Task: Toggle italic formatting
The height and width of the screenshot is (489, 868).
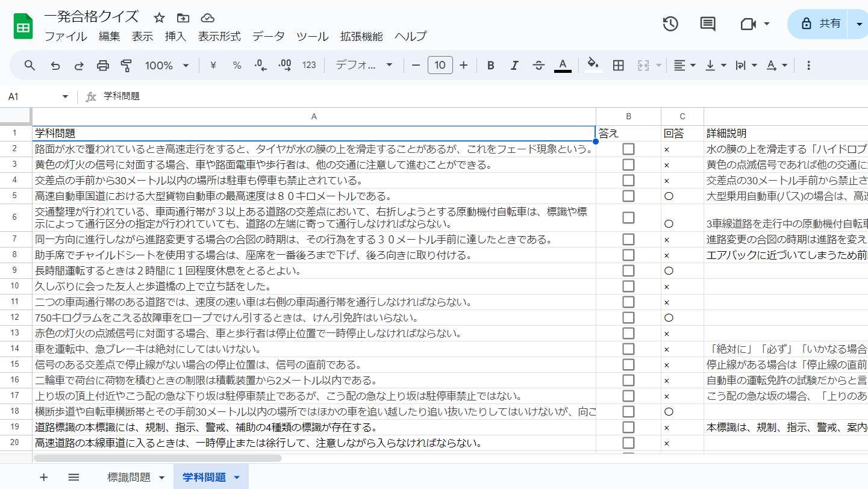Action: [514, 65]
